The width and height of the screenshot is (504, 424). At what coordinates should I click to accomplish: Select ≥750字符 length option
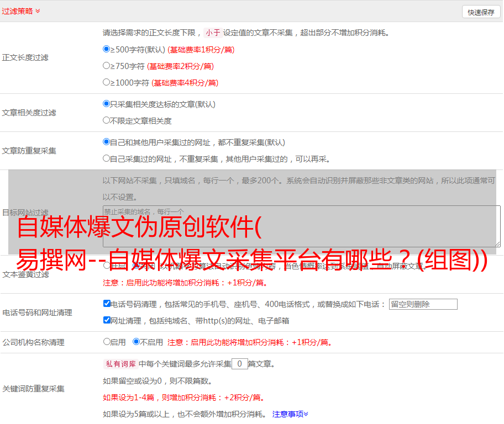click(x=107, y=66)
